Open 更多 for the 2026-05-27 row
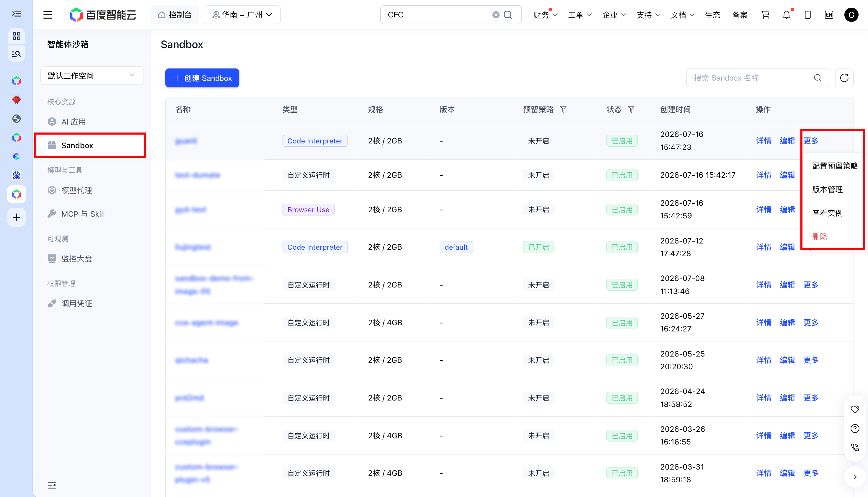Viewport: 868px width, 497px height. click(x=811, y=322)
